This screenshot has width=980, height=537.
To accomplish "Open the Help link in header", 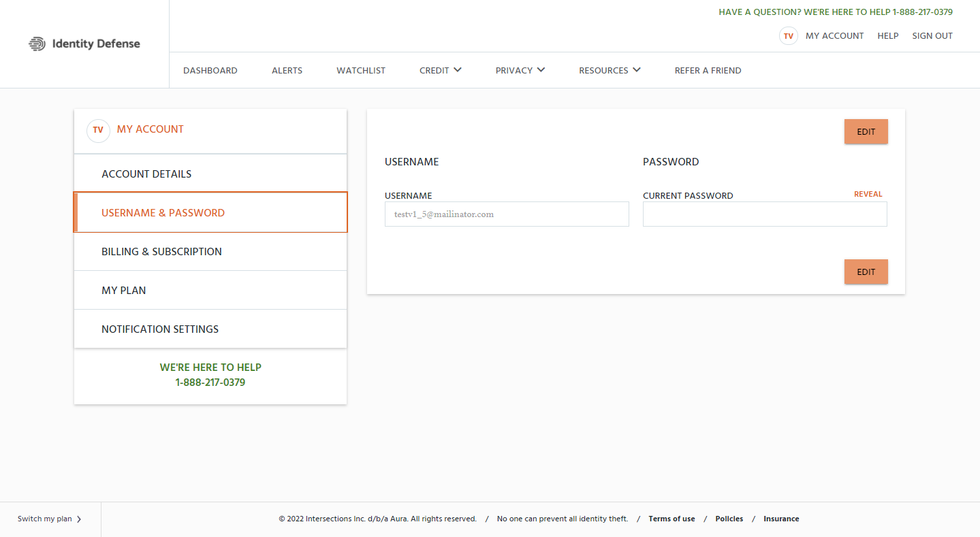I will 887,36.
